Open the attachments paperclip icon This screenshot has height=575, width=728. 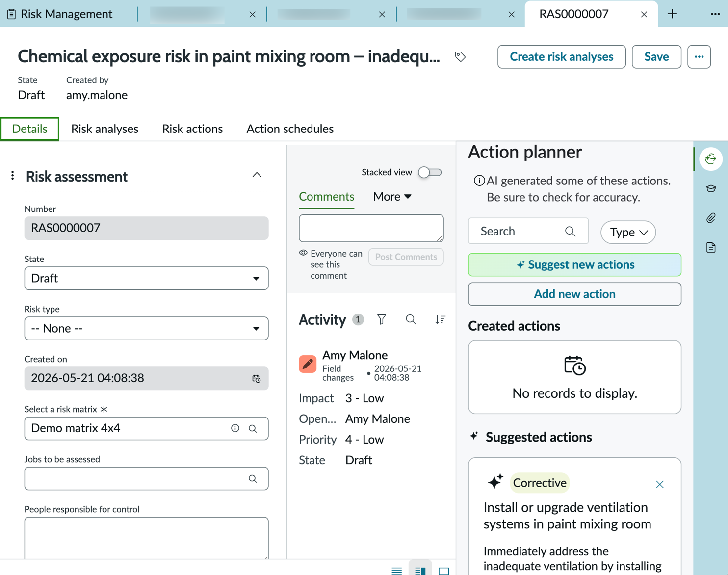(x=711, y=218)
